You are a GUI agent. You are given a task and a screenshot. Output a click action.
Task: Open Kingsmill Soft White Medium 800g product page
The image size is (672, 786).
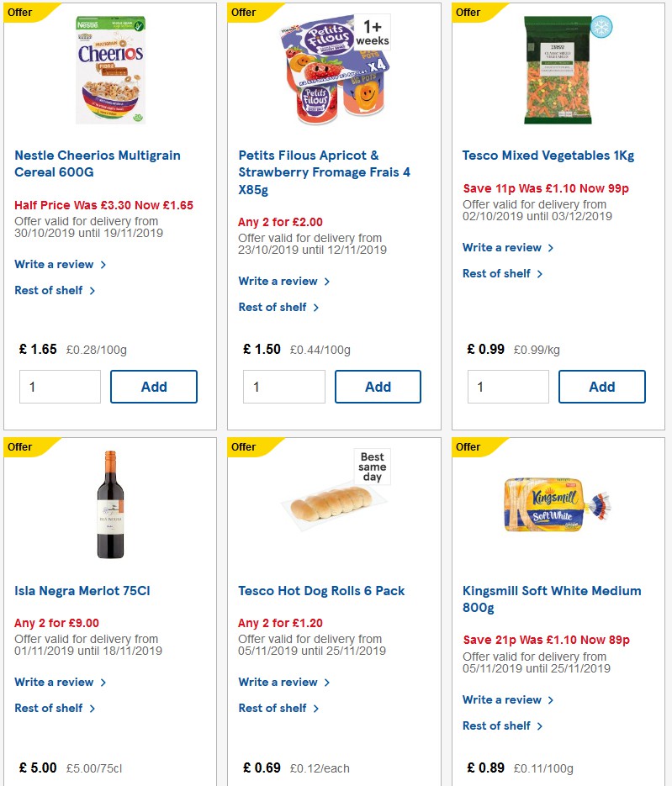(x=551, y=599)
